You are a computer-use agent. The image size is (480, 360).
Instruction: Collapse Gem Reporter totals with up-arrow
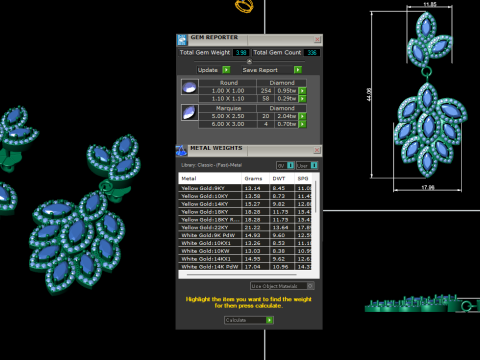tap(249, 61)
